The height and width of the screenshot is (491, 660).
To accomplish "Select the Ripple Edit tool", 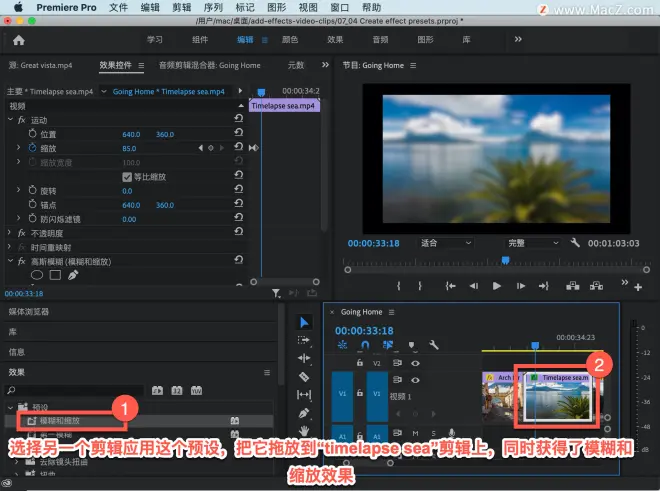I will [304, 358].
